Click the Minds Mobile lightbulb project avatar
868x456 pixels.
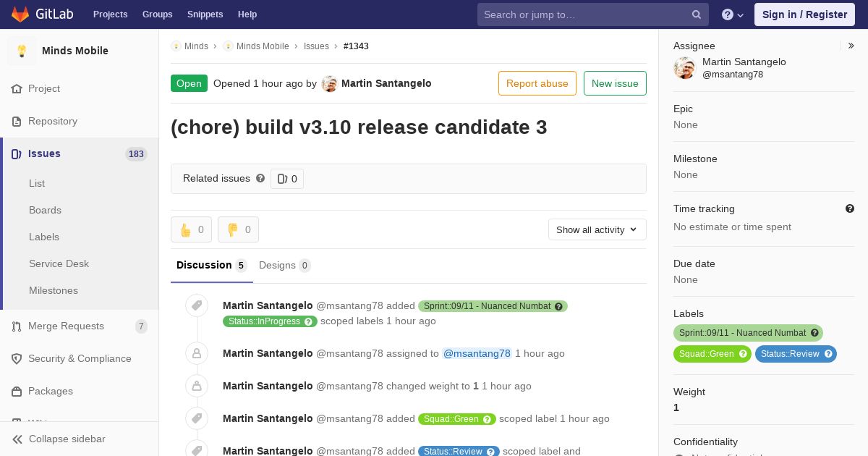22,51
